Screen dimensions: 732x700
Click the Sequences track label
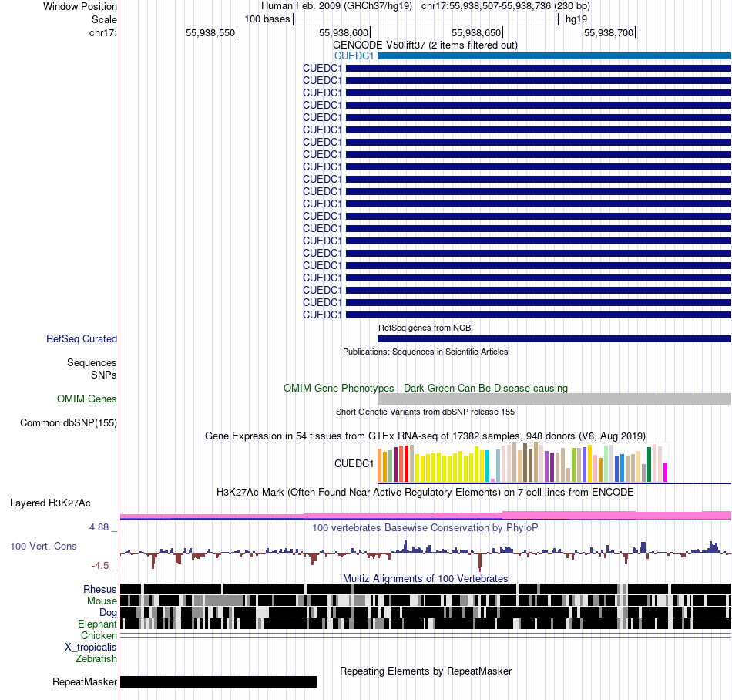point(92,363)
